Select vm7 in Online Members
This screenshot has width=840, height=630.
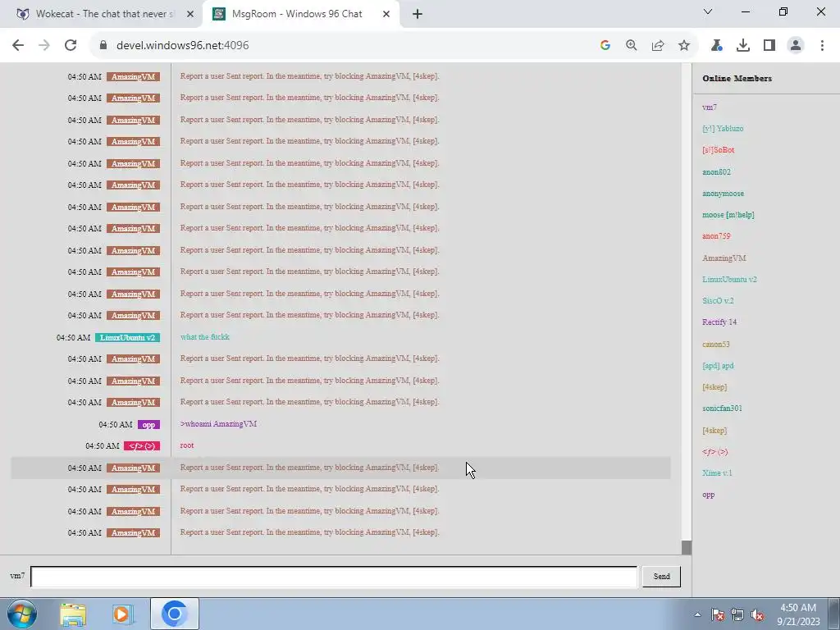click(x=710, y=107)
